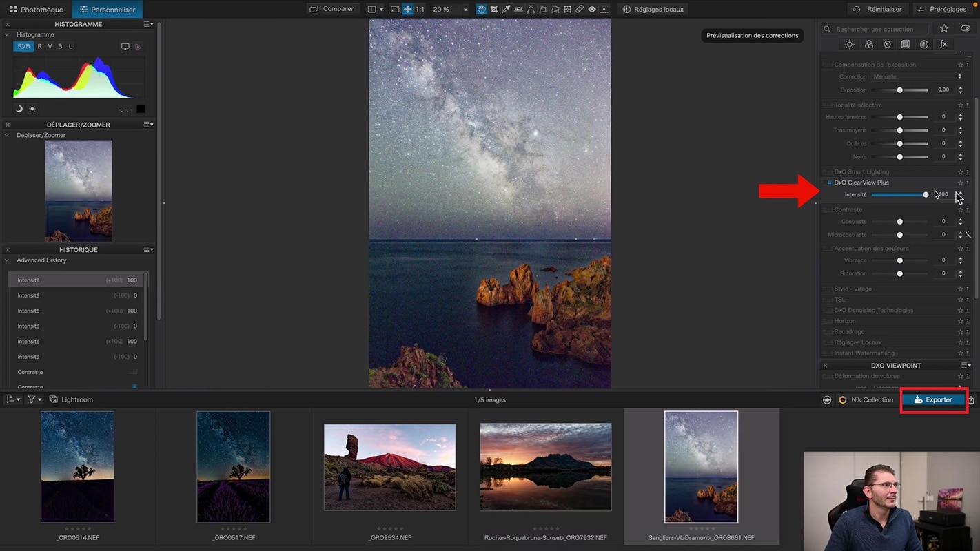Collapse the Histogramme section chevron
This screenshot has height=551, width=980.
point(8,34)
